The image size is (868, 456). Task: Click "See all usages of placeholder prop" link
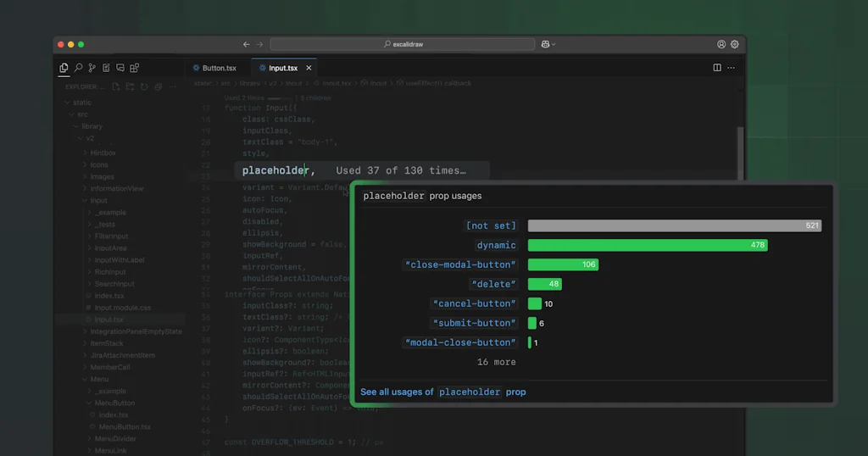(x=442, y=392)
